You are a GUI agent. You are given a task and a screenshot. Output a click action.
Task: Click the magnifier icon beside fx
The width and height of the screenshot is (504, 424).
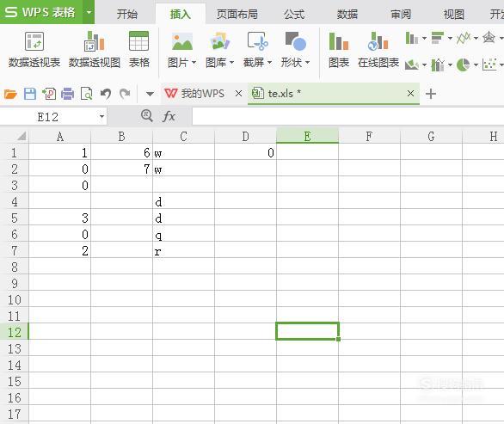pyautogui.click(x=147, y=115)
